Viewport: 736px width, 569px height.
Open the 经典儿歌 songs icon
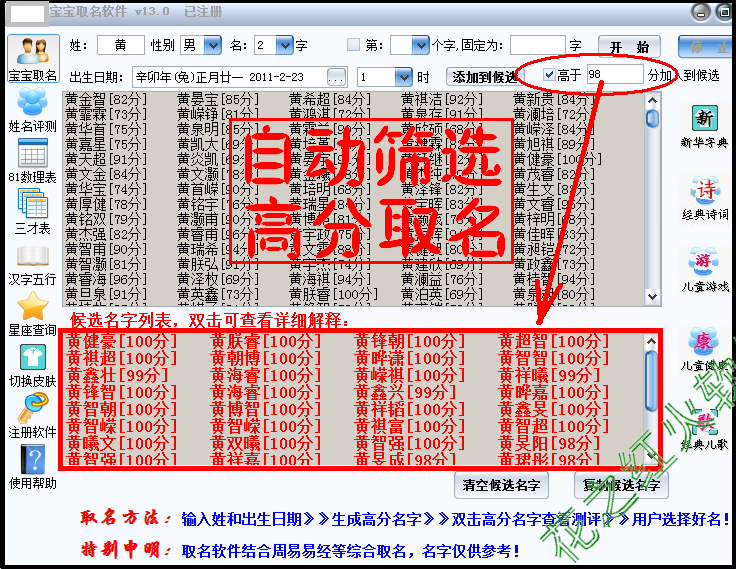705,429
